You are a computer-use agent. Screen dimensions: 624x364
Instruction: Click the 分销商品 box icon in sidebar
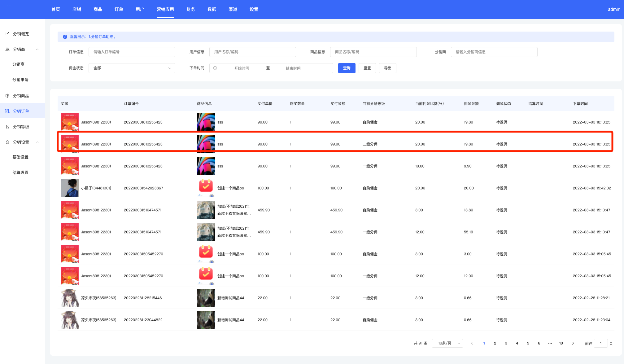click(x=7, y=96)
